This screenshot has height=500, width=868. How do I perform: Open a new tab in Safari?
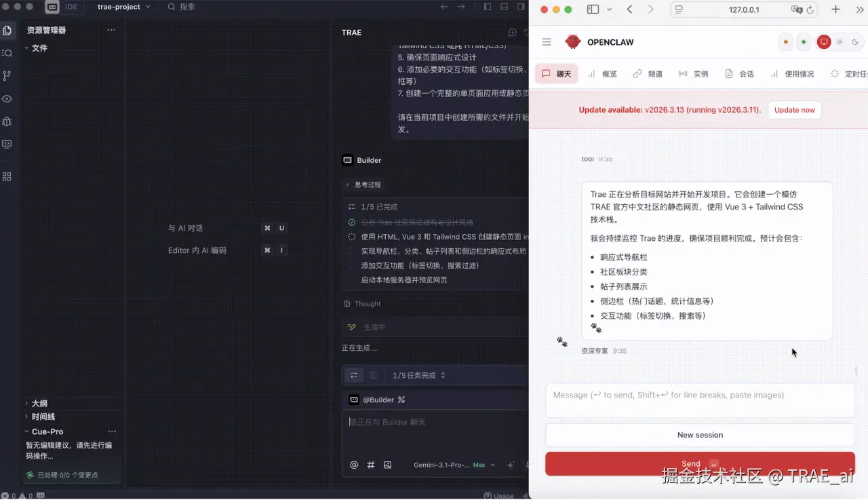836,9
